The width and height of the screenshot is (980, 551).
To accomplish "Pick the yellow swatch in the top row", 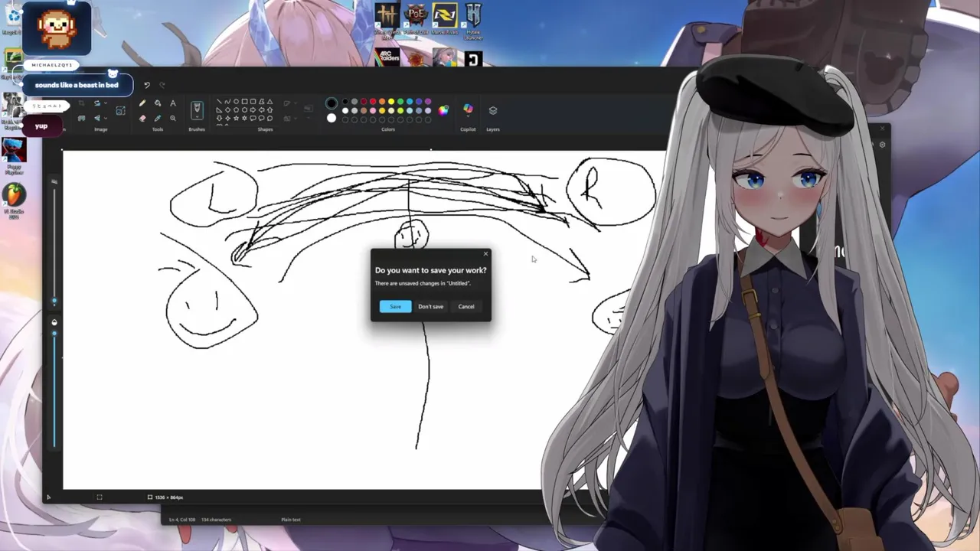I will (391, 101).
